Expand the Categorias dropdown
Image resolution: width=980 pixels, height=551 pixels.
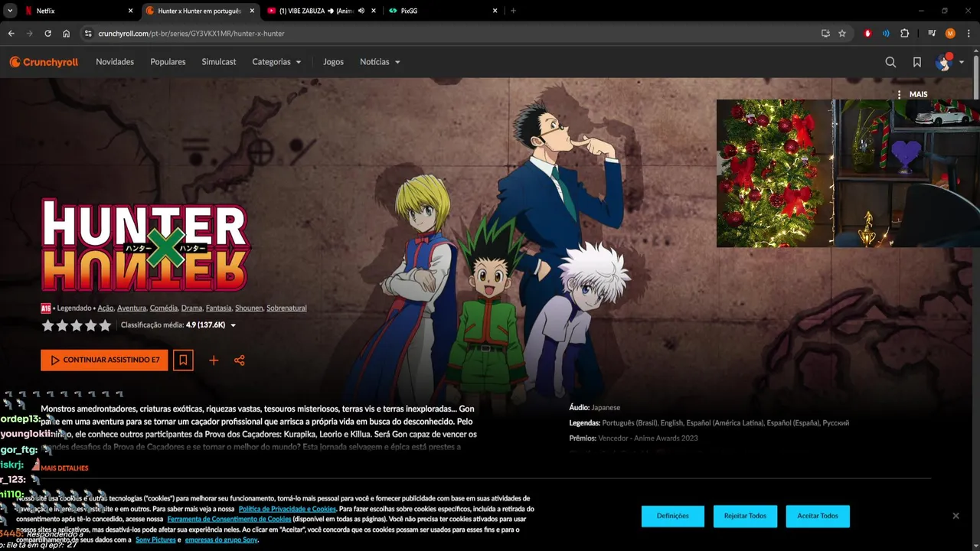point(276,62)
